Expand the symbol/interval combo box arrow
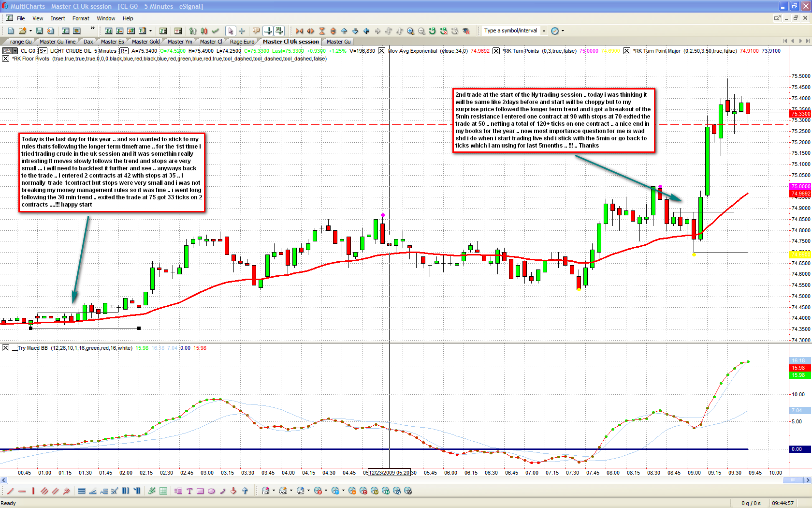 pyautogui.click(x=544, y=31)
